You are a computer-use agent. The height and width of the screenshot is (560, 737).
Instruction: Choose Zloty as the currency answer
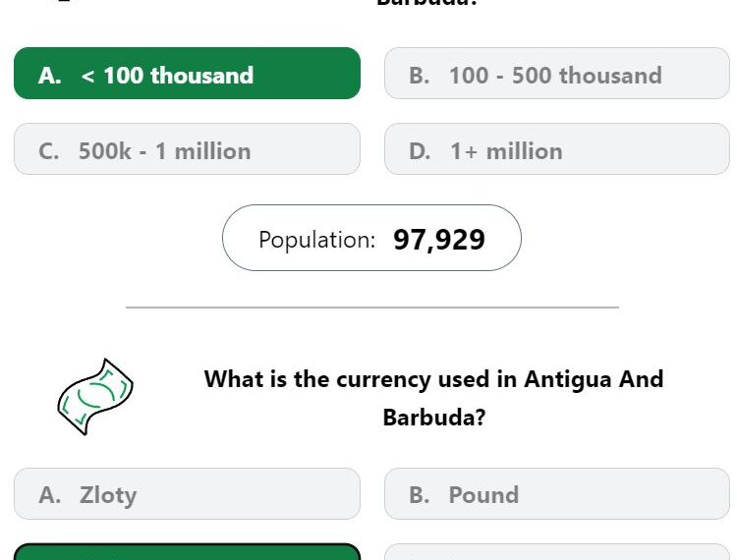click(187, 494)
